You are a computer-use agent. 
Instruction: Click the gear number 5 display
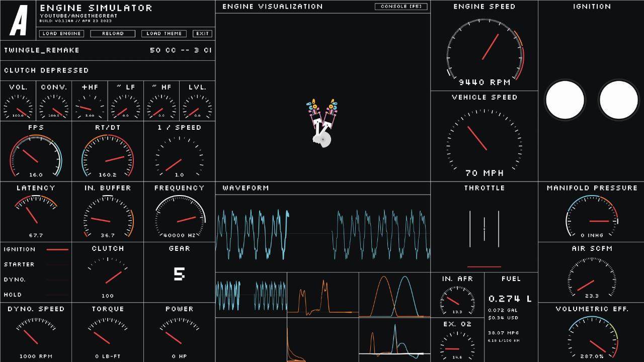[x=179, y=274]
